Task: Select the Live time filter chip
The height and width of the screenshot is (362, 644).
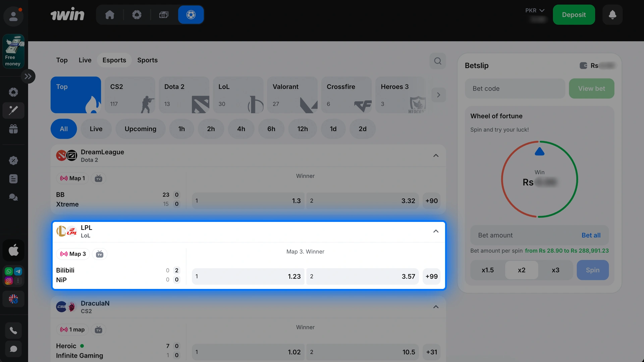Action: point(96,129)
